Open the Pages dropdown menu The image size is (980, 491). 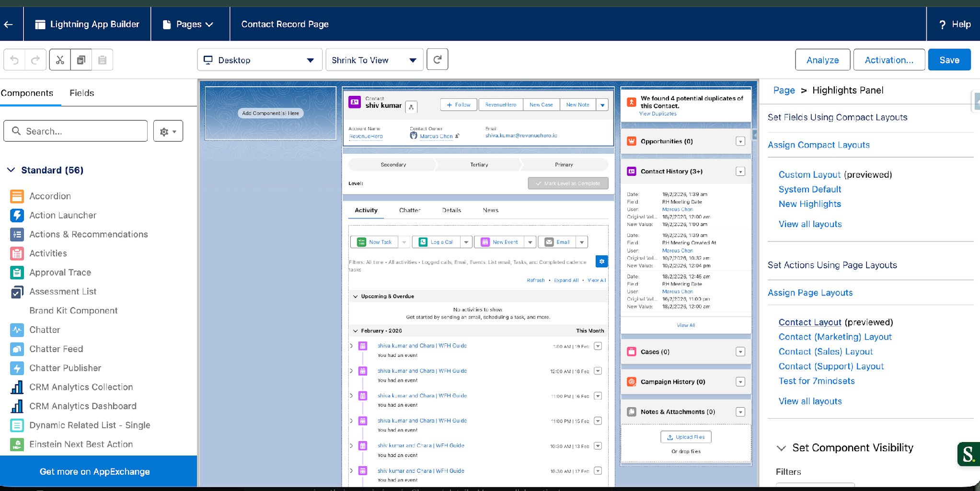click(188, 24)
